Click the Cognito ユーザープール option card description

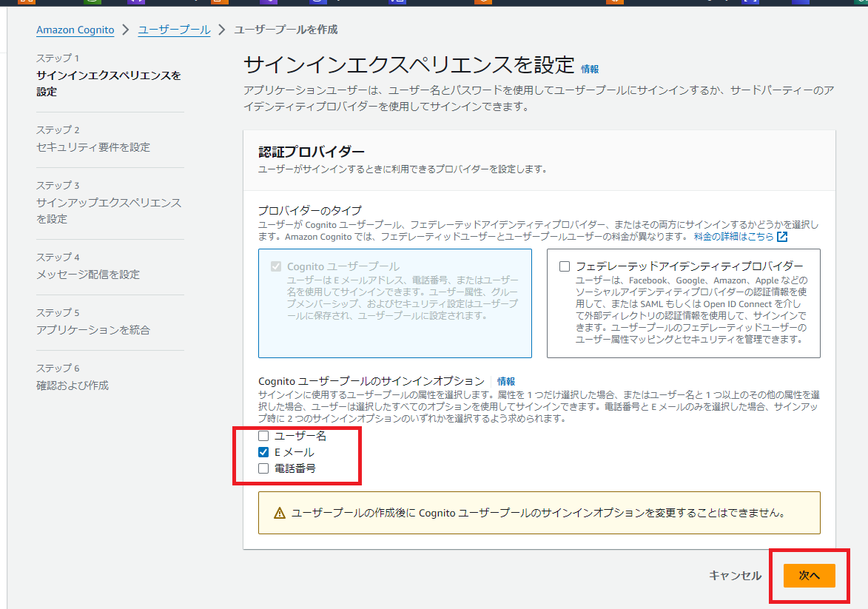point(403,298)
